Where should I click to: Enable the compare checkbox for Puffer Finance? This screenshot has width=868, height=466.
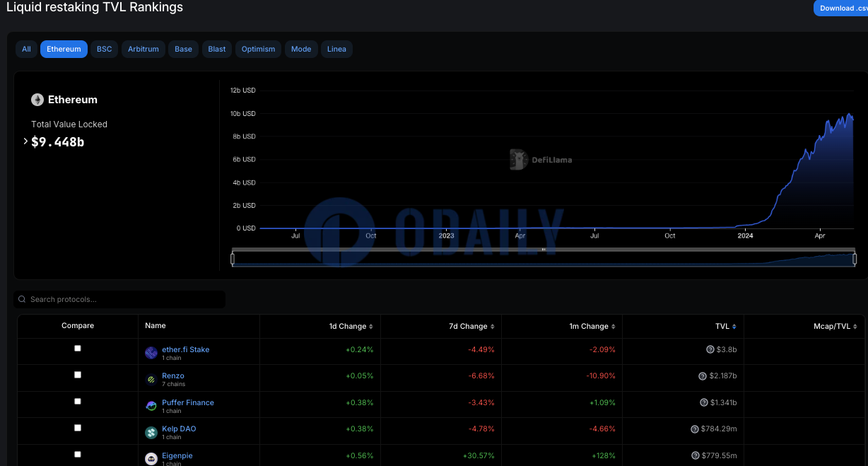coord(78,402)
